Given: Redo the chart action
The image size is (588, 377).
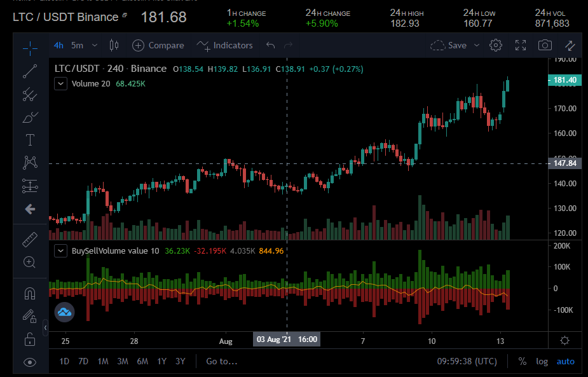Looking at the screenshot, I should click(x=288, y=45).
